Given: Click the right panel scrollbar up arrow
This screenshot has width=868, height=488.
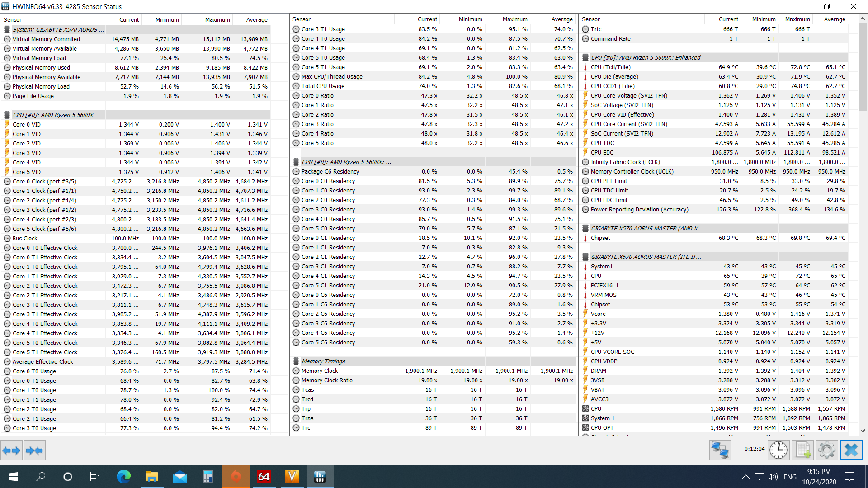Looking at the screenshot, I should [863, 19].
